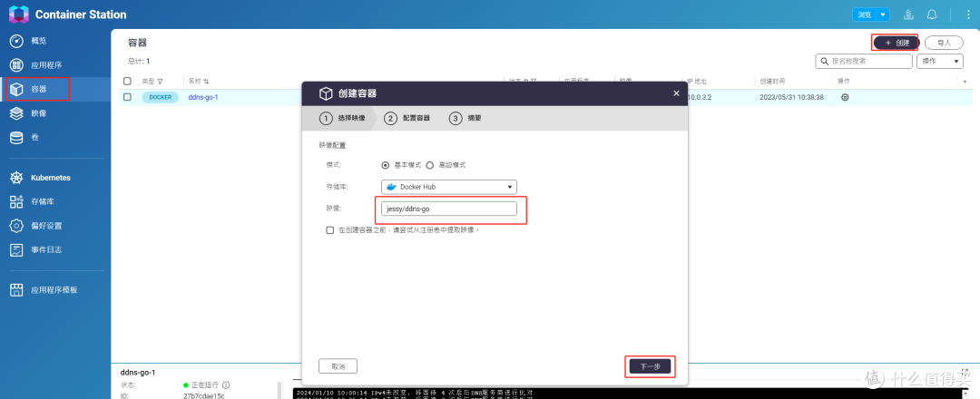Open the Docker Hub 存储库 dropdown

449,187
